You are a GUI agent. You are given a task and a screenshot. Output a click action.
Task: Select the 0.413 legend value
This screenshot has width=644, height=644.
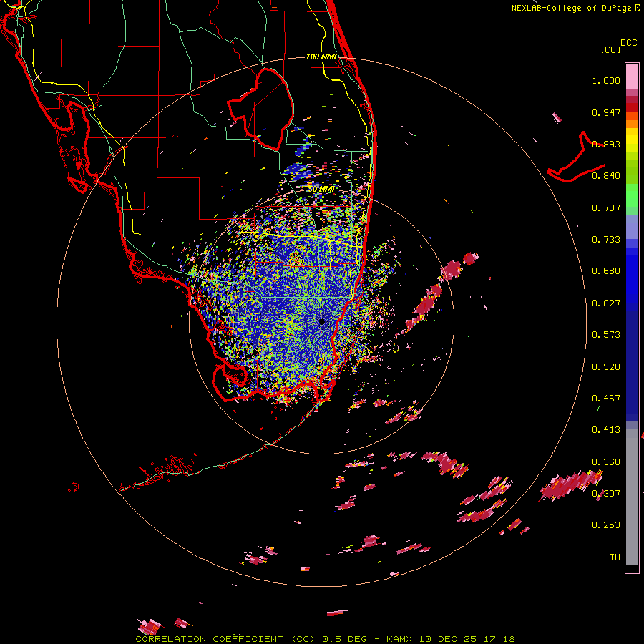[x=606, y=430]
